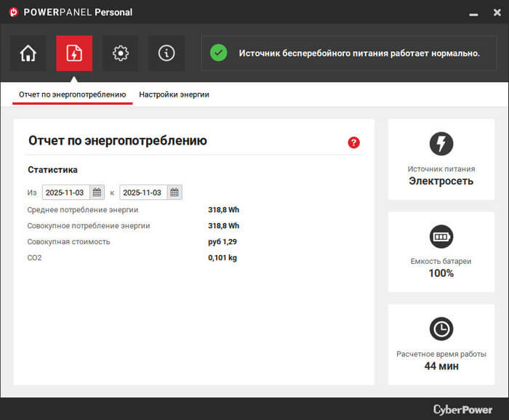Open the information (i) icon page

click(x=167, y=53)
